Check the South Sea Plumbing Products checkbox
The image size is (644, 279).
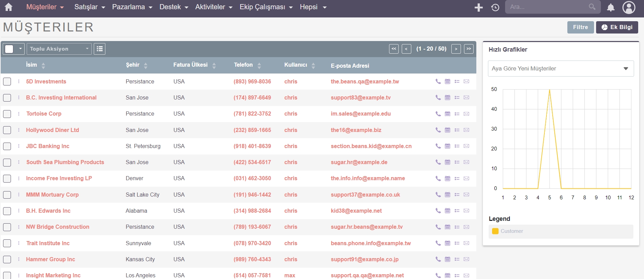(7, 162)
